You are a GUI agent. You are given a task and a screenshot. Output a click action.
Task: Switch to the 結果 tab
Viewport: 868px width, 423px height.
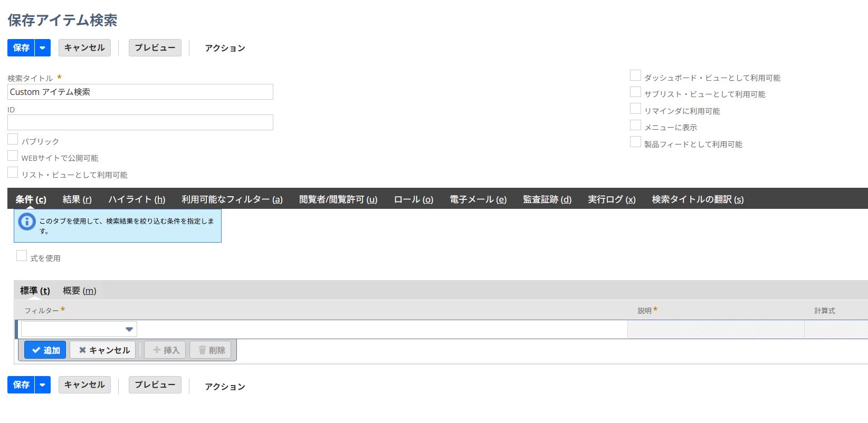(x=77, y=199)
